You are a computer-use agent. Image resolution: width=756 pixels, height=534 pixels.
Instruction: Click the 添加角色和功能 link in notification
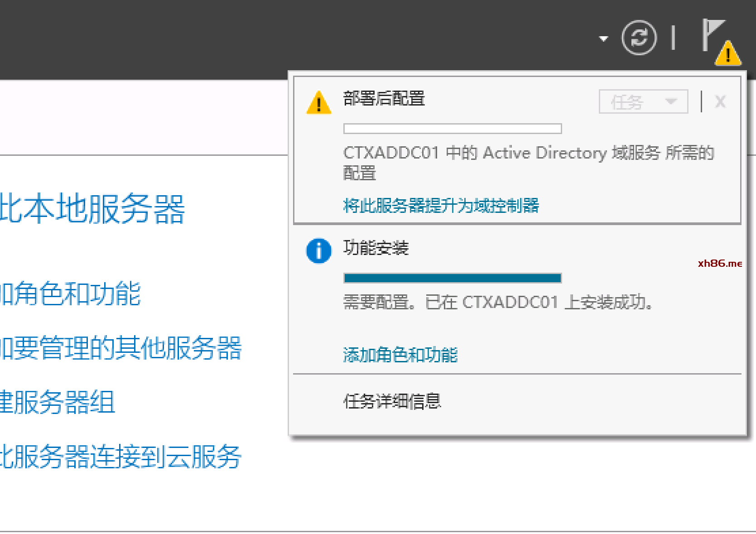pyautogui.click(x=400, y=355)
